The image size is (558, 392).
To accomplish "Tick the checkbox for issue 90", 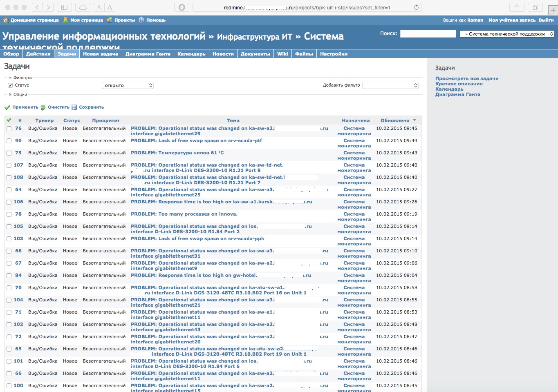I will pyautogui.click(x=9, y=141).
